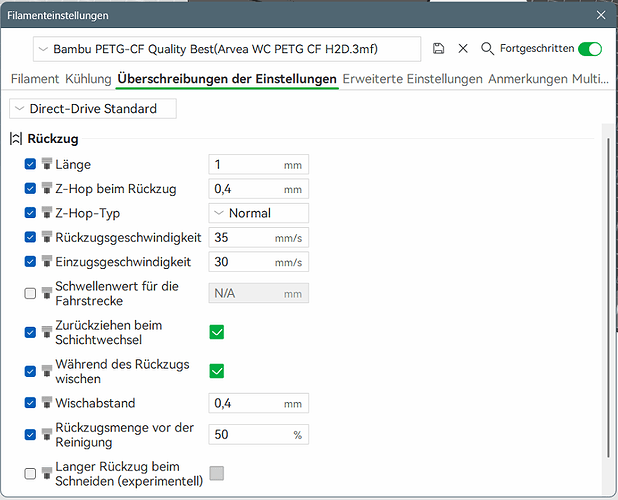Open settings search with the magnifier icon
This screenshot has width=618, height=500.
click(488, 49)
